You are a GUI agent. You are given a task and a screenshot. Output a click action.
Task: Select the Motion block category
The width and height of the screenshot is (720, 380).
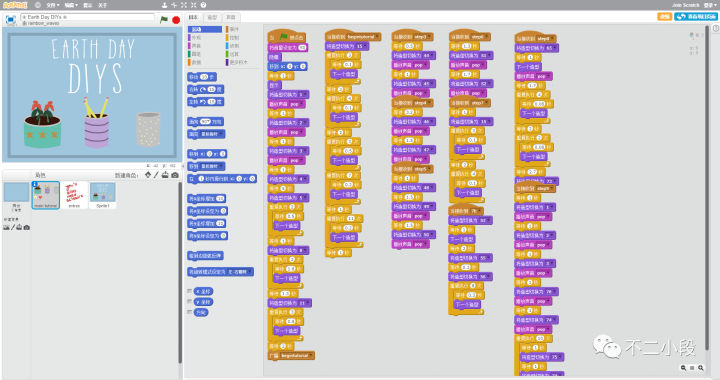pos(205,29)
